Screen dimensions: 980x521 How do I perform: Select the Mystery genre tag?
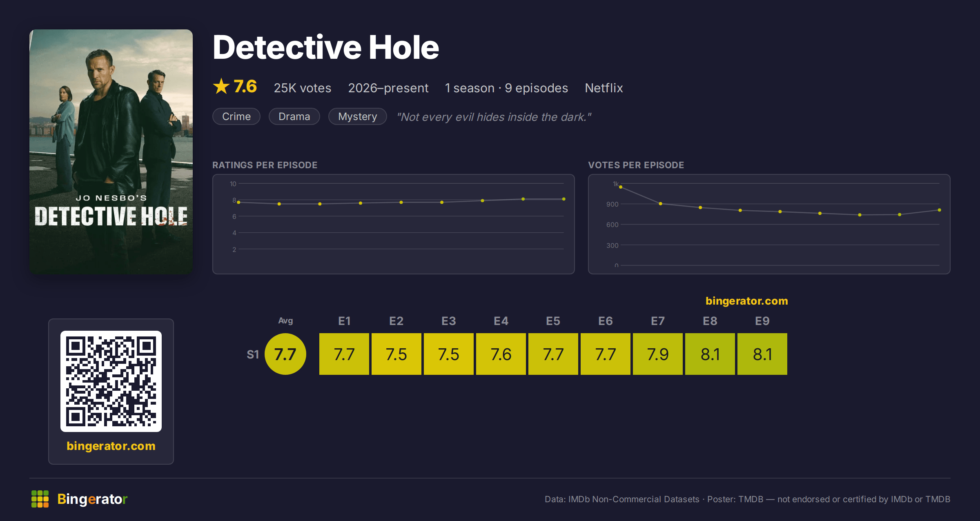(358, 117)
